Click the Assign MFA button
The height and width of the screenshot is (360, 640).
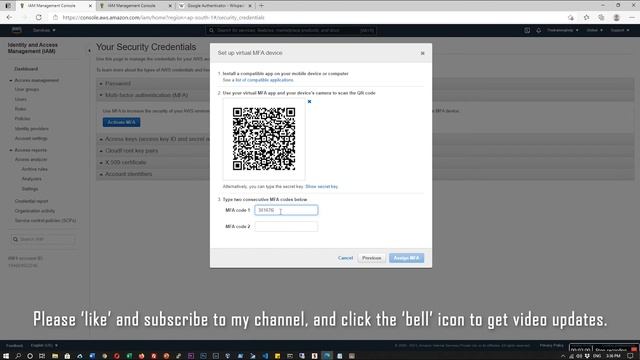(406, 258)
